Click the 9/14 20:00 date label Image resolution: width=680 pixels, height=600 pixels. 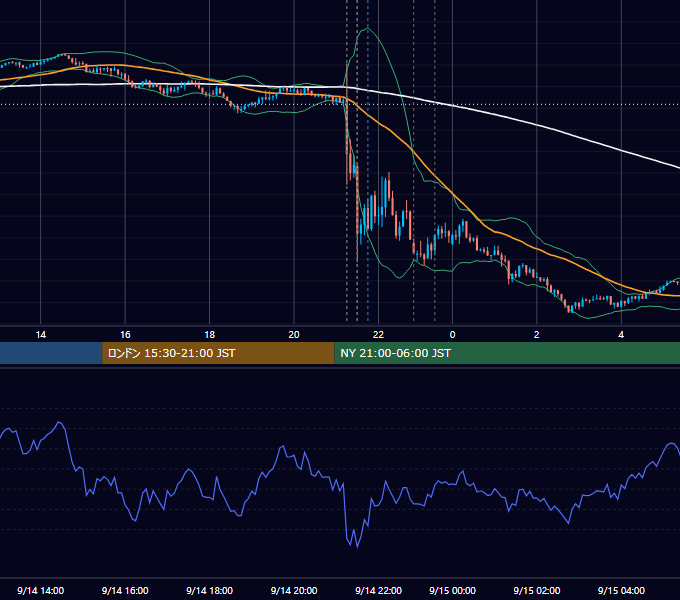[x=294, y=590]
